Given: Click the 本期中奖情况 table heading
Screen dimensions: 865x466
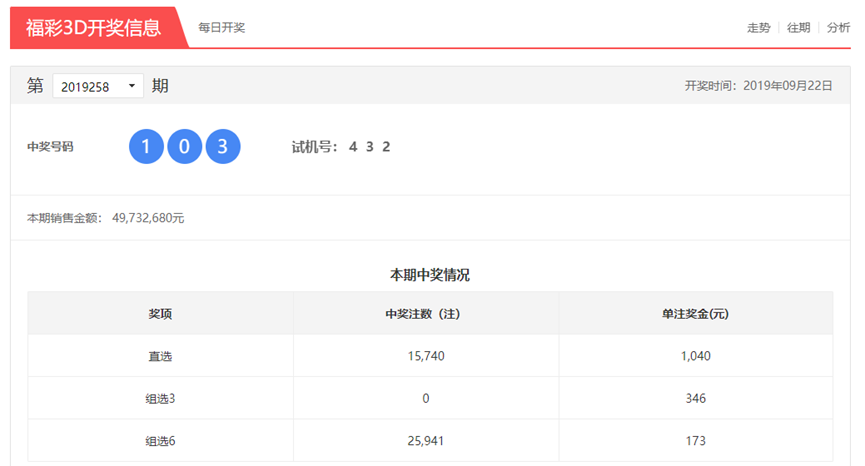Looking at the screenshot, I should click(430, 274).
